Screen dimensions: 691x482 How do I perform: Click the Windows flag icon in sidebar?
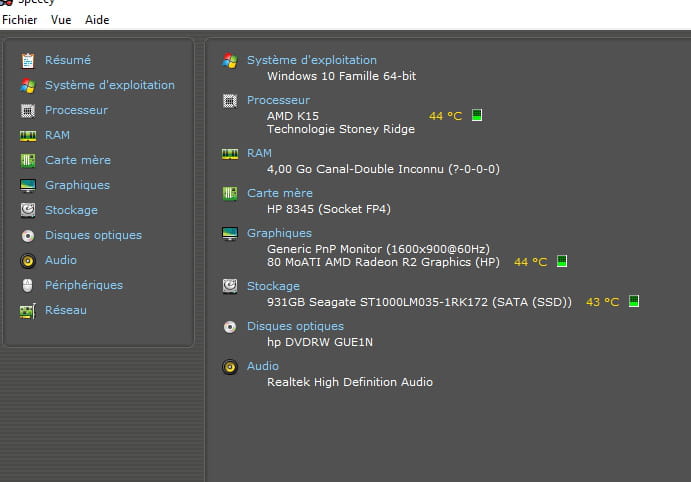tap(28, 85)
